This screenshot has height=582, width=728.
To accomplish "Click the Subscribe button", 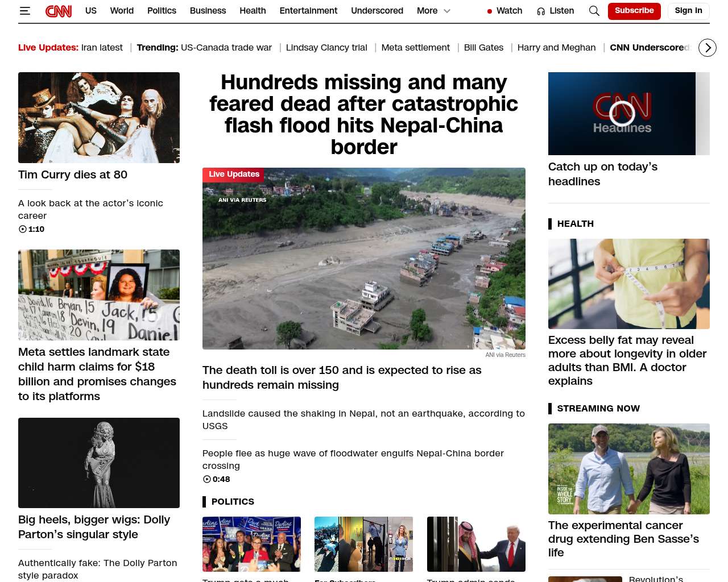I will pyautogui.click(x=634, y=11).
